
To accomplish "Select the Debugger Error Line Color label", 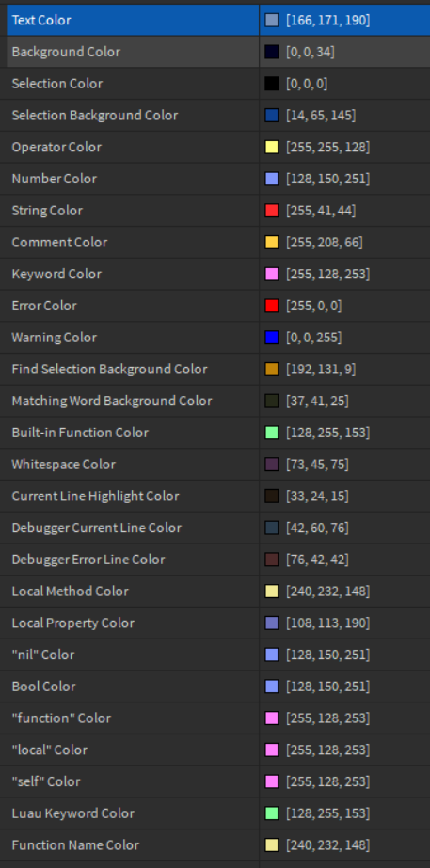I will pos(88,560).
